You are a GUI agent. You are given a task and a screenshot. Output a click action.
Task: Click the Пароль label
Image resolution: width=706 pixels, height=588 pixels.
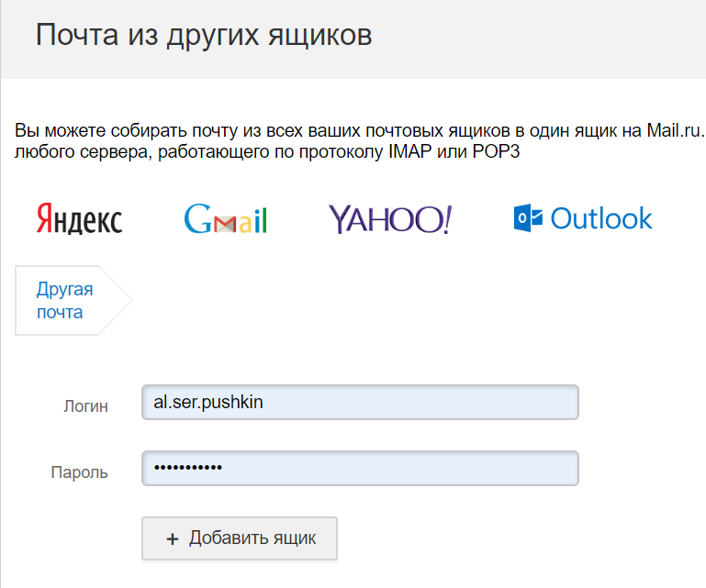pyautogui.click(x=79, y=472)
